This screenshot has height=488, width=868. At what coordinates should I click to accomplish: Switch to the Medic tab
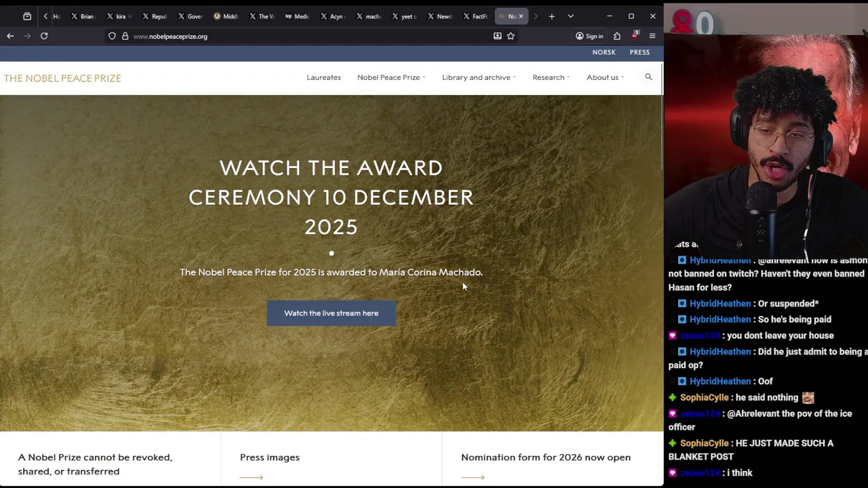[297, 16]
